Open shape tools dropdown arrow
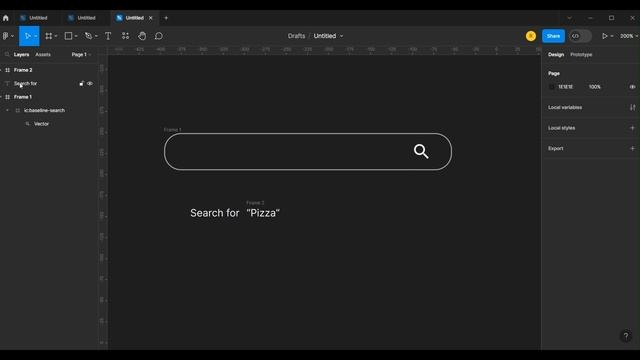 (76, 36)
